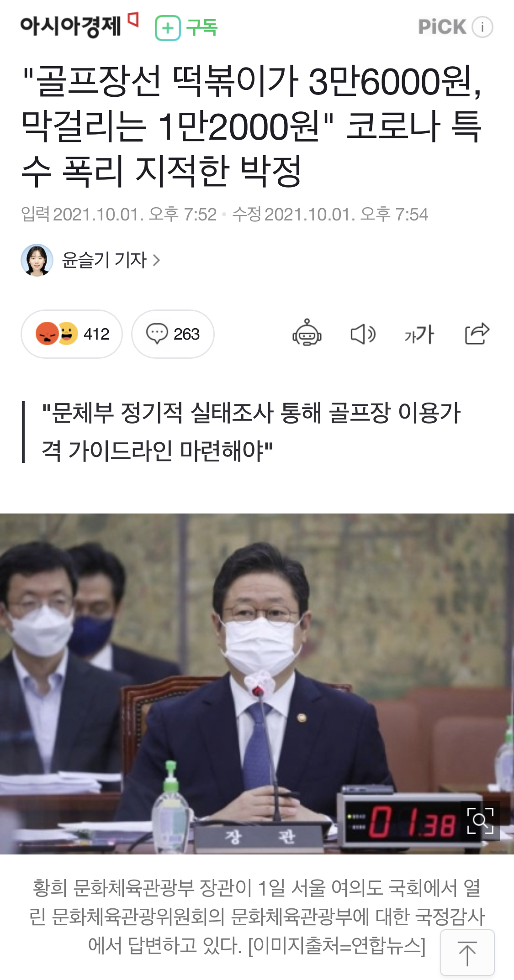Screen dimensions: 514x980
Task: Tap the scroll-to-top arrow button
Action: (x=467, y=952)
